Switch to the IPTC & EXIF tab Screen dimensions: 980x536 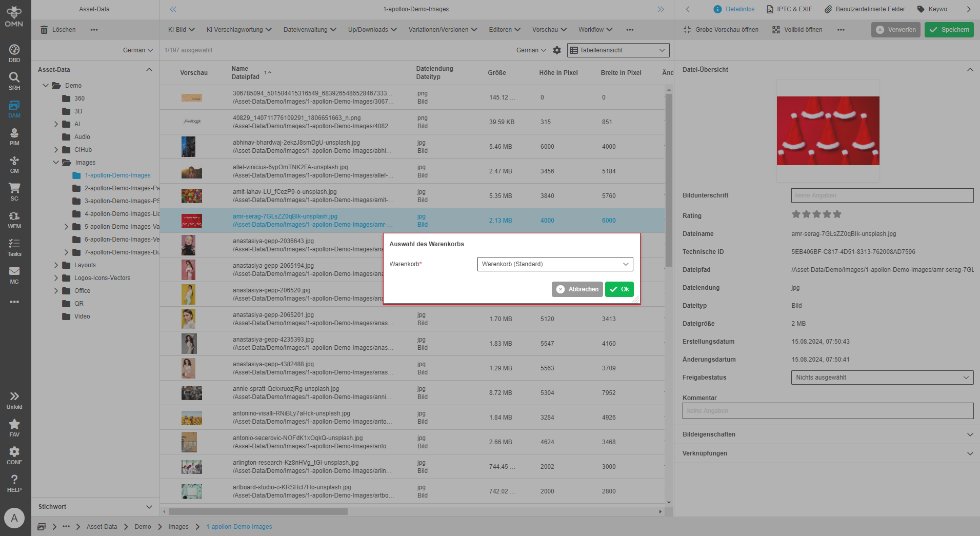click(789, 9)
